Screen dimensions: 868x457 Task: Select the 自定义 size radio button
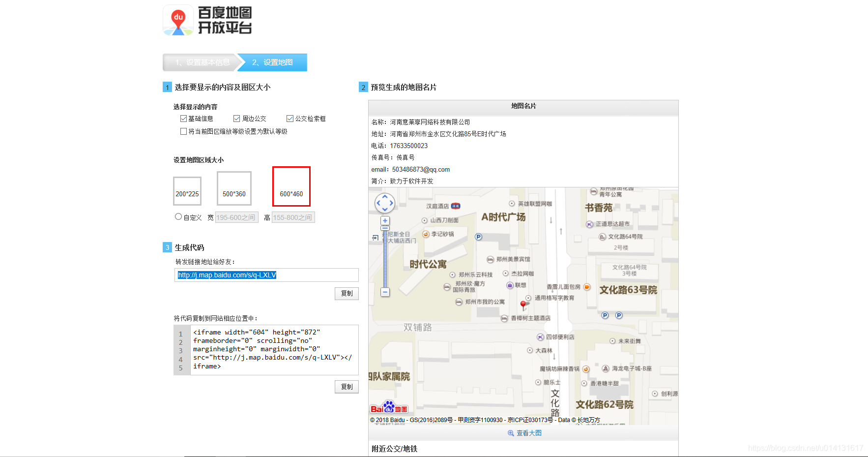pos(178,216)
